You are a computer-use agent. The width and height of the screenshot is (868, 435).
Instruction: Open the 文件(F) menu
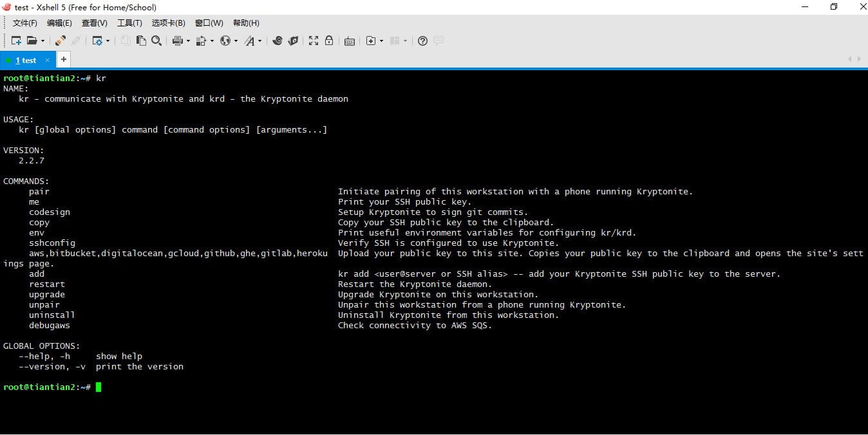[x=24, y=23]
